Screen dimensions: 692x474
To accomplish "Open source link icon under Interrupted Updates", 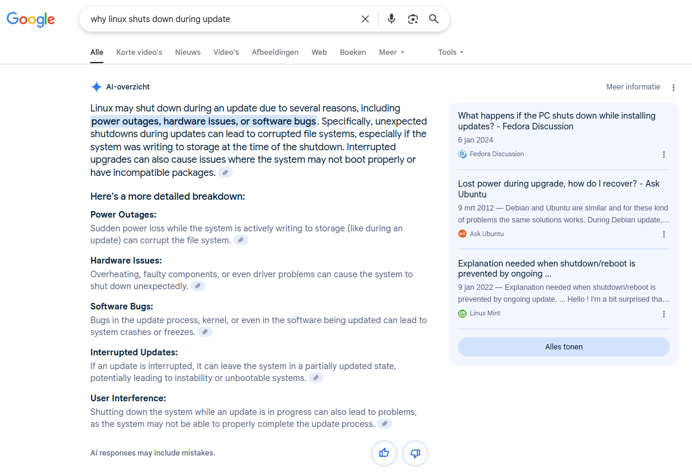I will coord(316,378).
